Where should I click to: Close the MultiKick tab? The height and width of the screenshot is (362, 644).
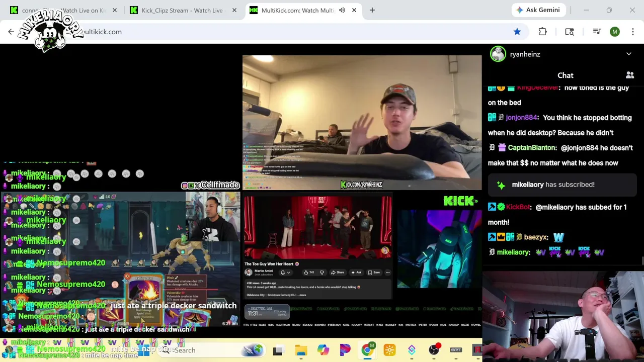354,10
